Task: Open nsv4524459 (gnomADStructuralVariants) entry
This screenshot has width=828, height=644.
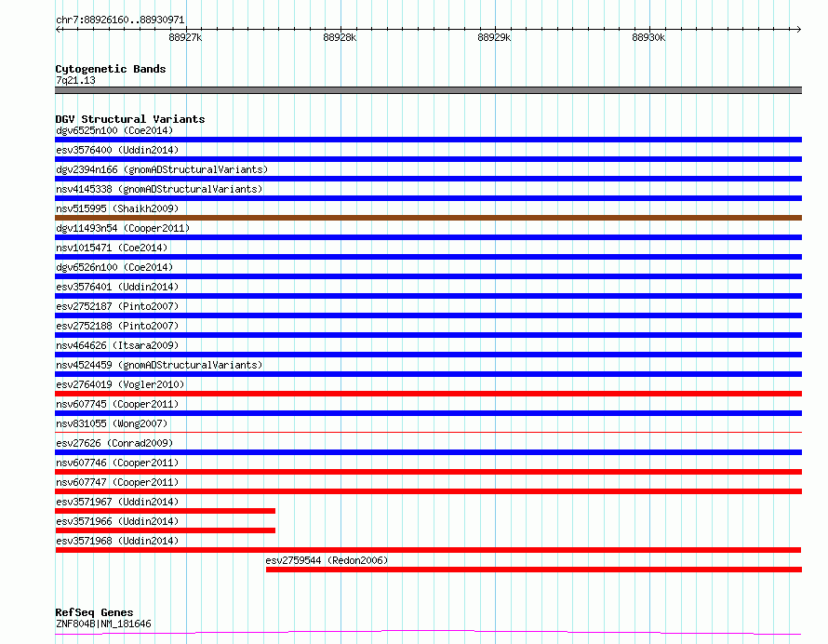Action: (x=159, y=365)
